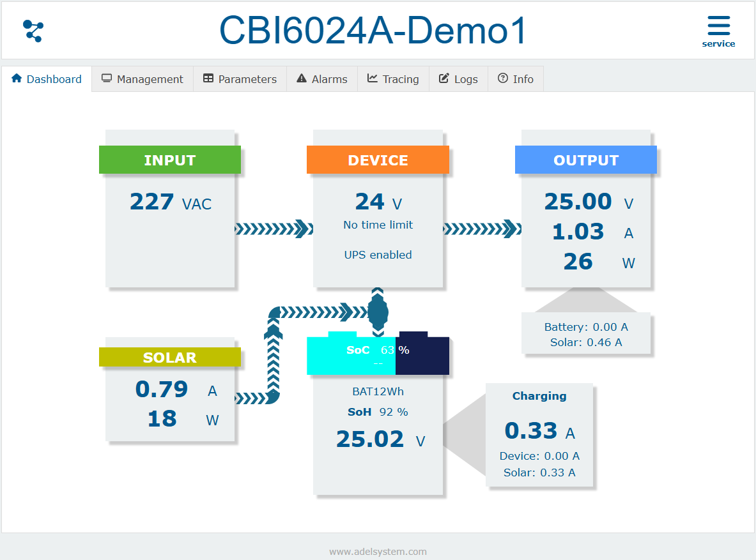Screen dimensions: 756x560
Task: View the Info tab
Action: pos(516,79)
